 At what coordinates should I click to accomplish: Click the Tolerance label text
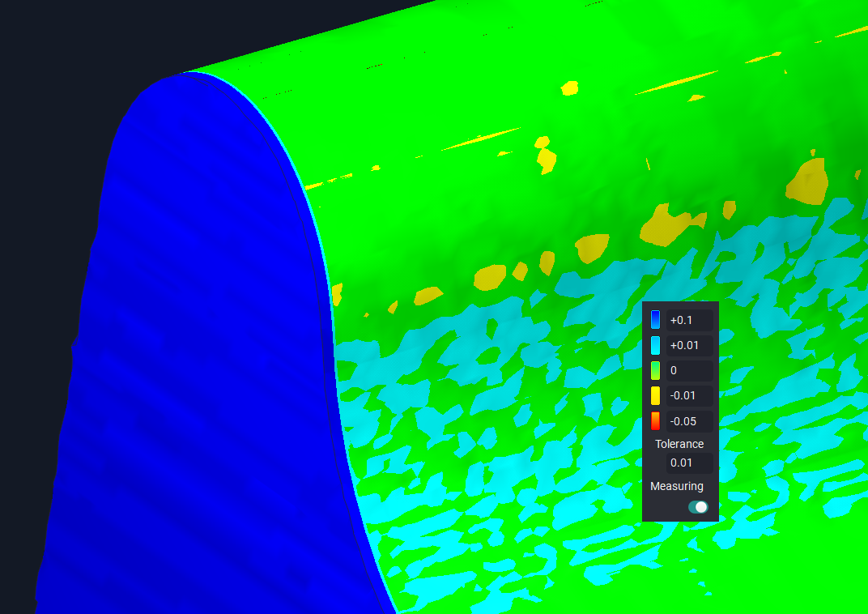[679, 444]
